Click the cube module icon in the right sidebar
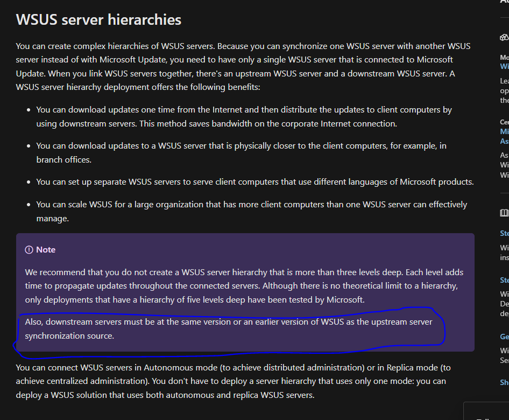The image size is (509, 420). (x=505, y=37)
